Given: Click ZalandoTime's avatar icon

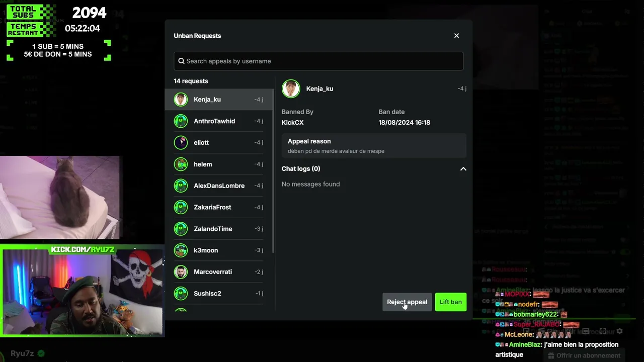Looking at the screenshot, I should point(181,229).
